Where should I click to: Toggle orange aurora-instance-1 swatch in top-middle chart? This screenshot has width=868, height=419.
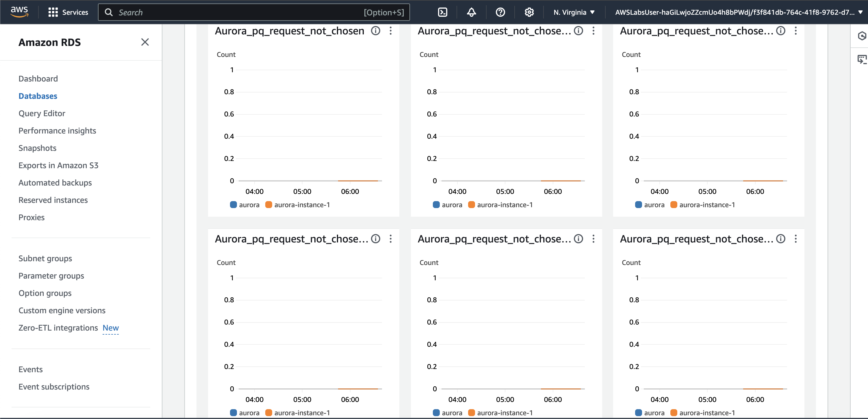pyautogui.click(x=471, y=205)
